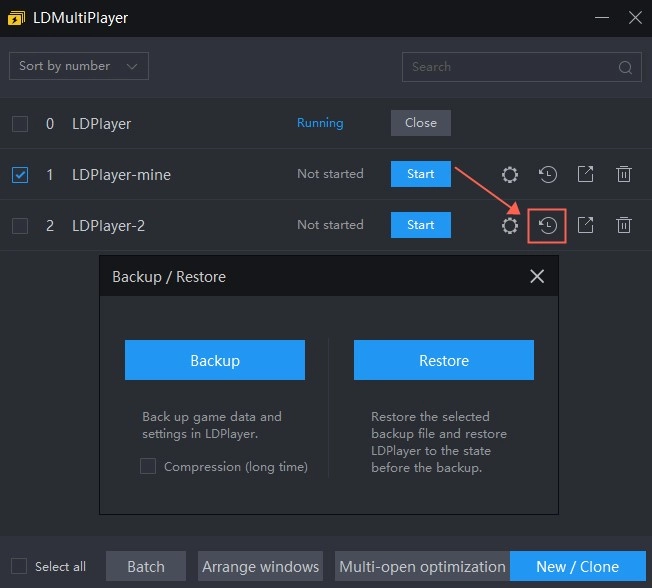Click the Backup / Restore dialog title

[x=169, y=277]
